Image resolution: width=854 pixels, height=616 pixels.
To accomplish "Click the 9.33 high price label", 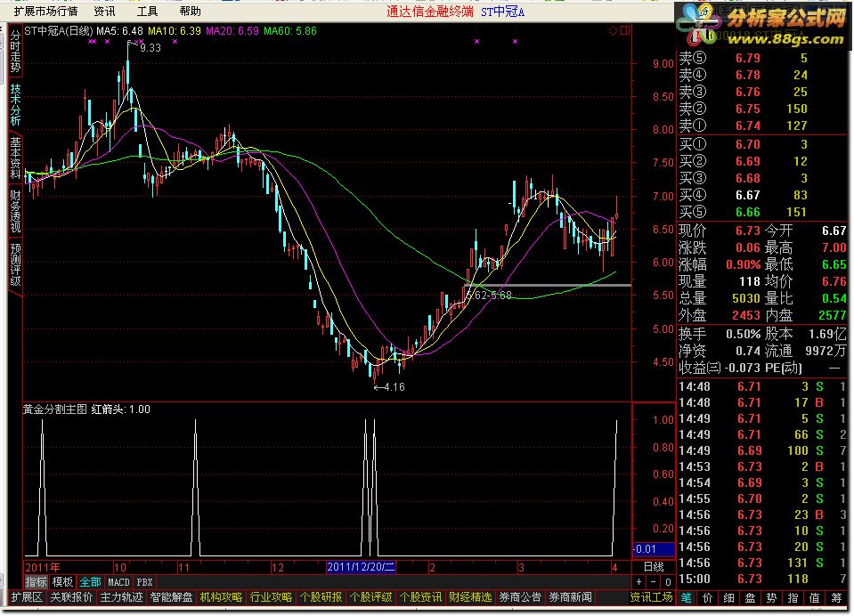I will (x=150, y=48).
